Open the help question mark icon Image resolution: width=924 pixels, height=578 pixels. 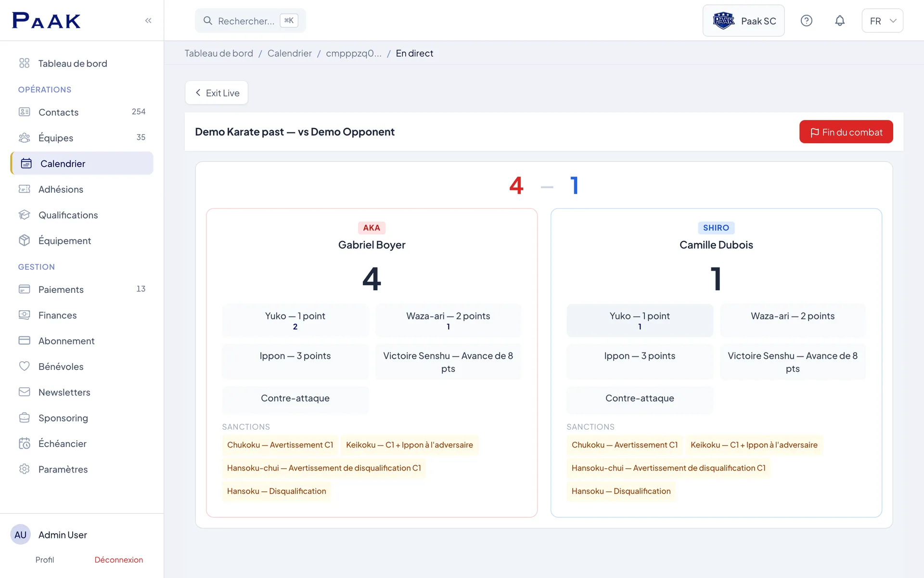pyautogui.click(x=807, y=21)
